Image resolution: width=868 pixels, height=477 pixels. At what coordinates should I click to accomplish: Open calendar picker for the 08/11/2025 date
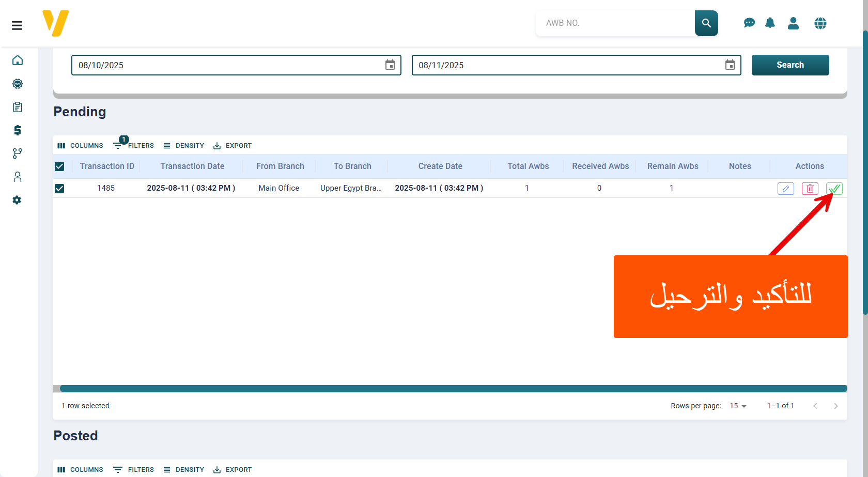pyautogui.click(x=730, y=65)
